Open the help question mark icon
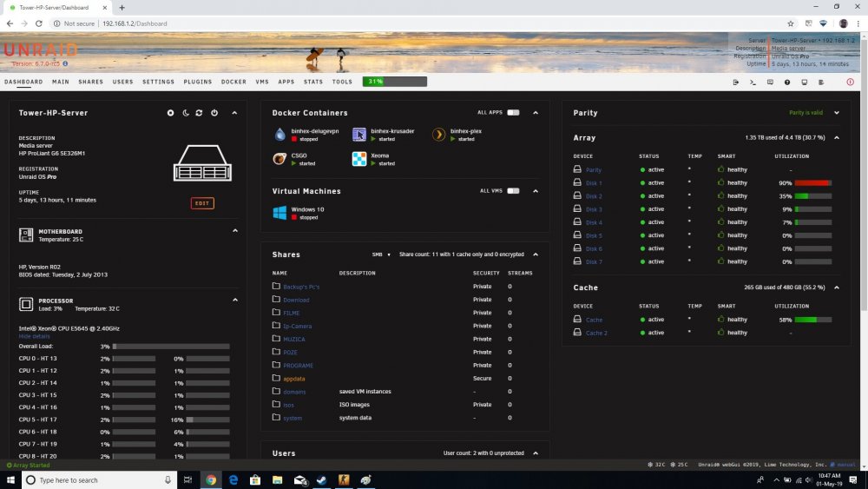The image size is (868, 489). pos(787,82)
